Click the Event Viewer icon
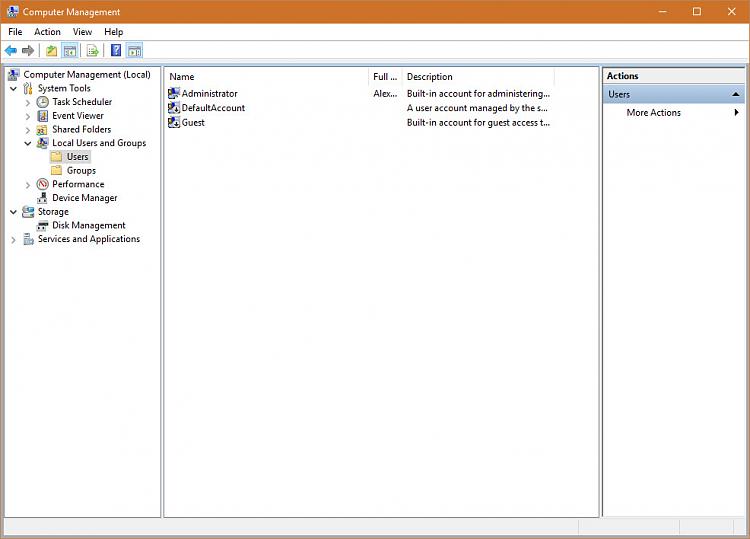The height and width of the screenshot is (539, 750). point(43,116)
